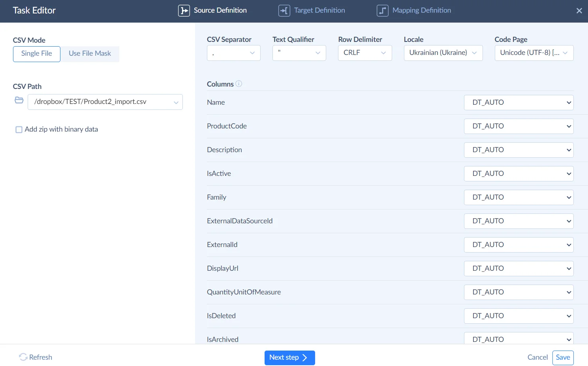Open the DT_AUTO dropdown for Name column
Viewport: 588px width, 366px height.
point(518,102)
